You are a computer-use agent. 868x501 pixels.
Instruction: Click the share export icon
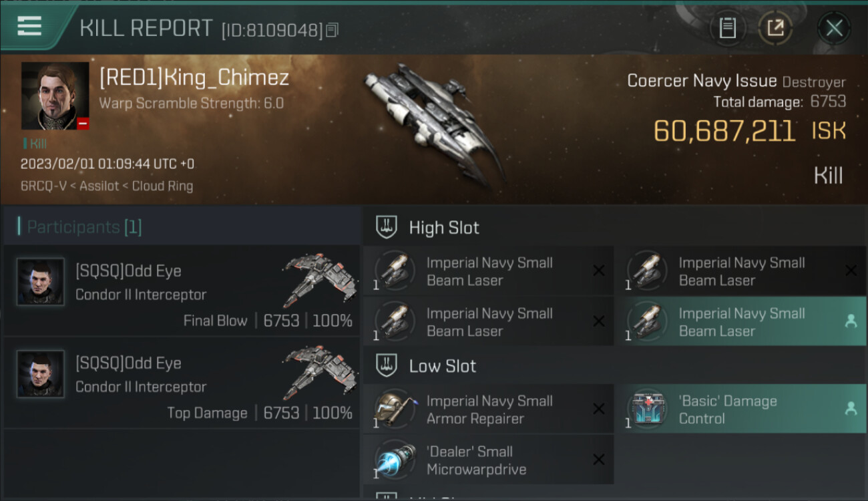point(775,28)
